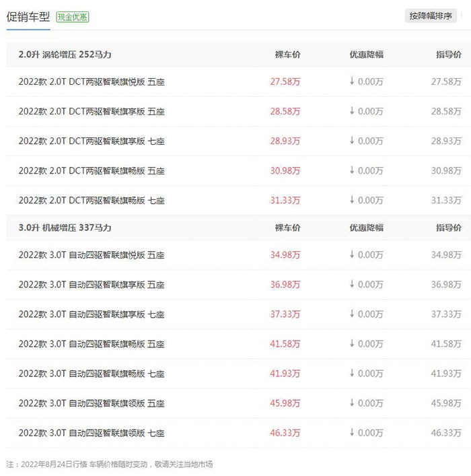Open 2022款 2.0T DCT两驱智联旗享版 七座
Image resolution: width=471 pixels, height=476 pixels.
pyautogui.click(x=92, y=141)
